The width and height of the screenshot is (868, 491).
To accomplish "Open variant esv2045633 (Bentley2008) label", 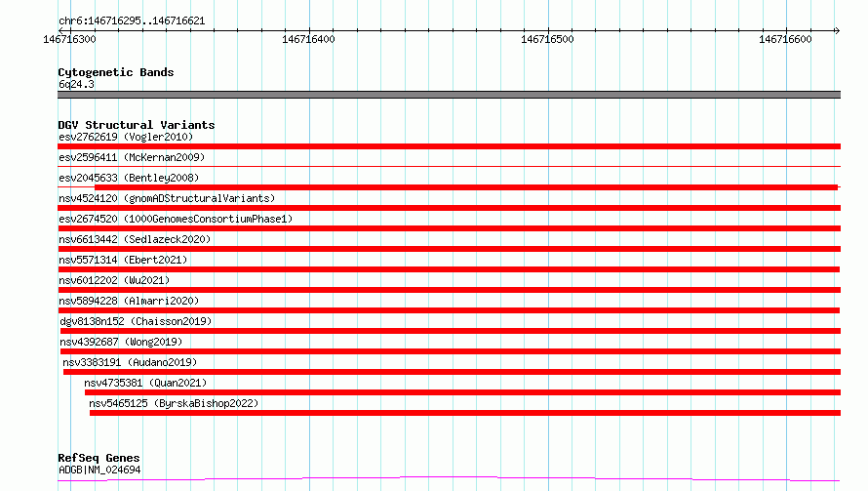I will pos(129,178).
